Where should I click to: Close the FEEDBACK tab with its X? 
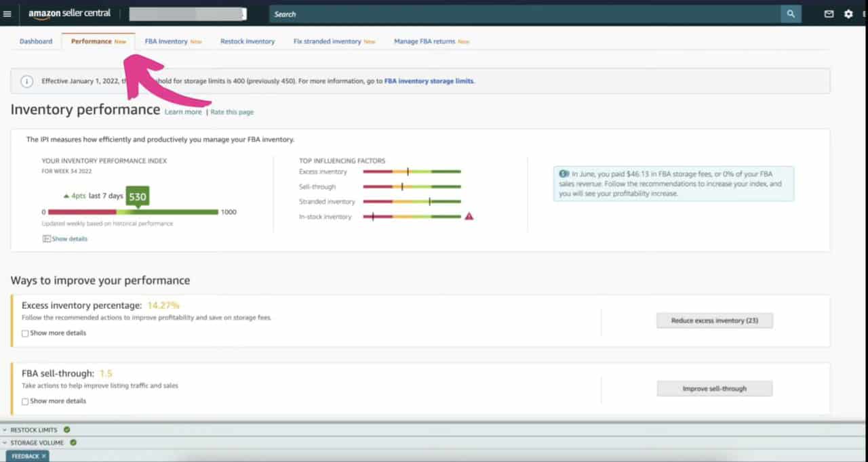pyautogui.click(x=44, y=457)
